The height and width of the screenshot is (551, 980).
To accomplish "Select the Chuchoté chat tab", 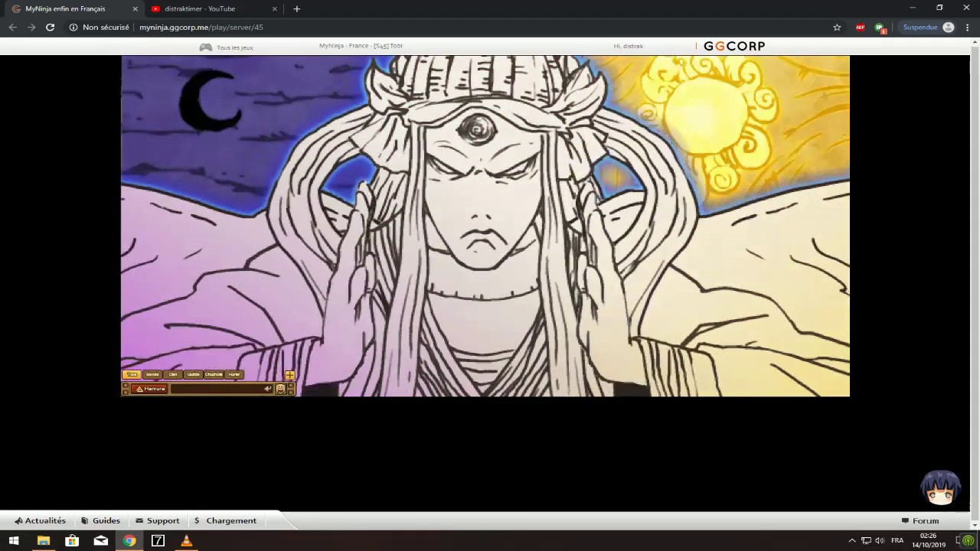I will (x=214, y=375).
